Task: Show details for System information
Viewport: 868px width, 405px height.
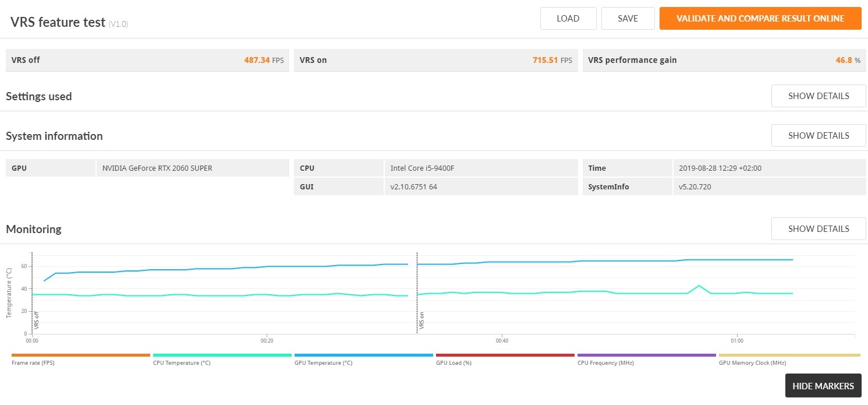Action: (819, 136)
